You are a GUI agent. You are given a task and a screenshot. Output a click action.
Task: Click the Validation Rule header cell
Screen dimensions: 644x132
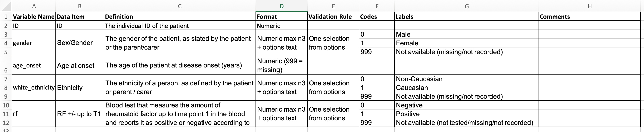(x=333, y=16)
